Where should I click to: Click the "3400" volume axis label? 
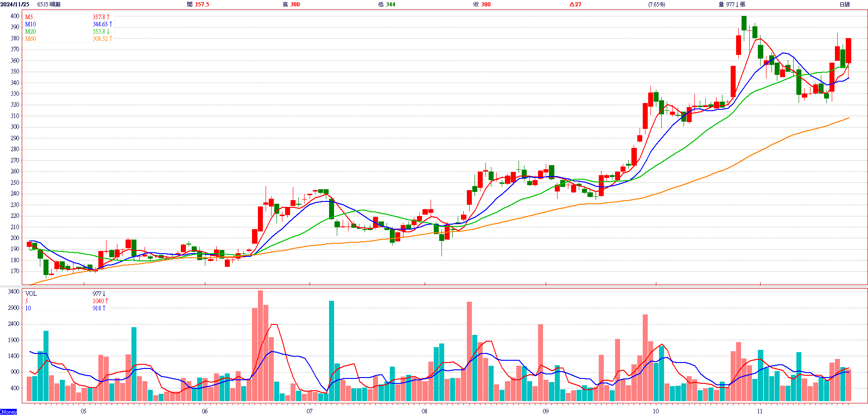pos(14,291)
